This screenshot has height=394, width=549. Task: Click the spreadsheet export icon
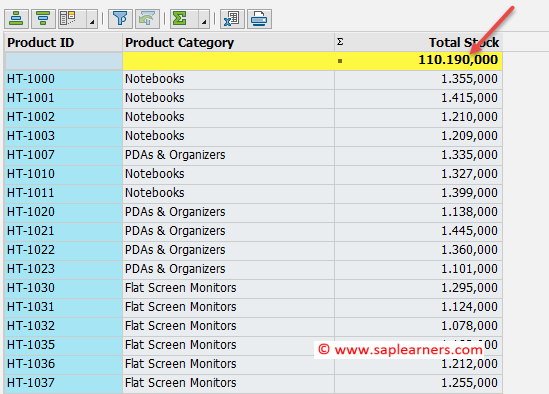pyautogui.click(x=232, y=19)
